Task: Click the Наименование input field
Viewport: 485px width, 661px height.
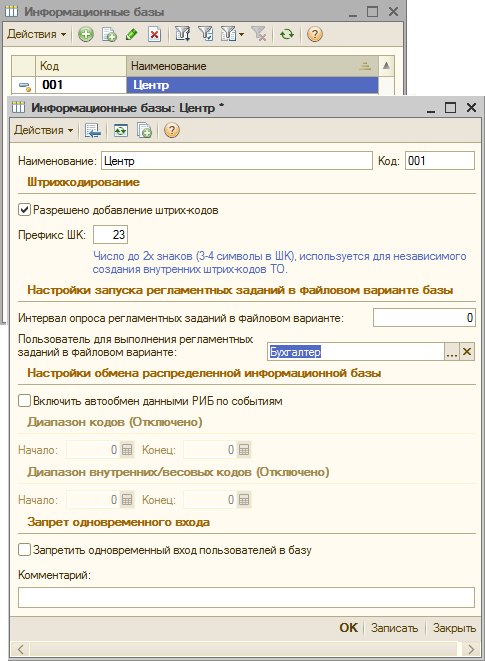Action: tap(237, 161)
